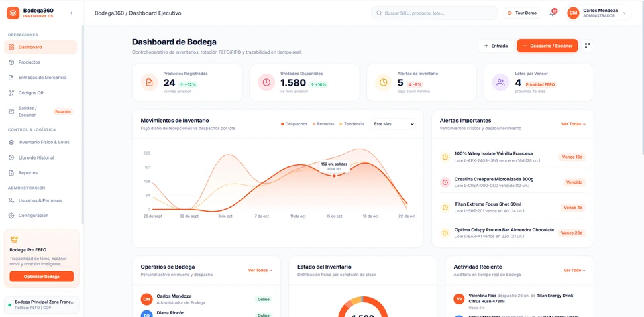Open the notifications bell
The width and height of the screenshot is (644, 317).
(x=553, y=13)
